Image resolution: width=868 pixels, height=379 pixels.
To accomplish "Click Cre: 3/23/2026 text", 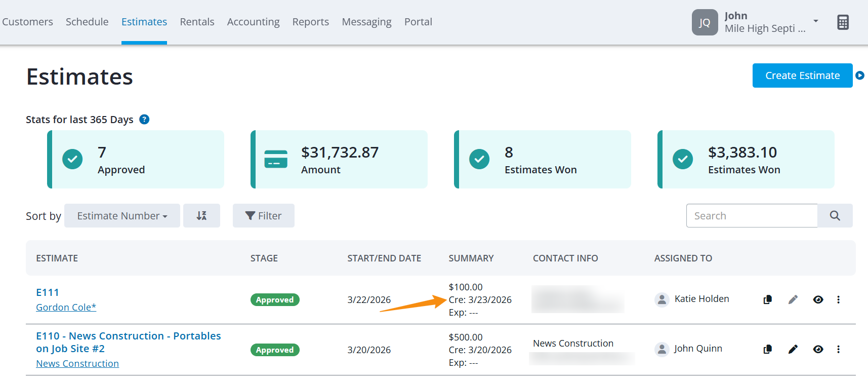I will (x=480, y=300).
